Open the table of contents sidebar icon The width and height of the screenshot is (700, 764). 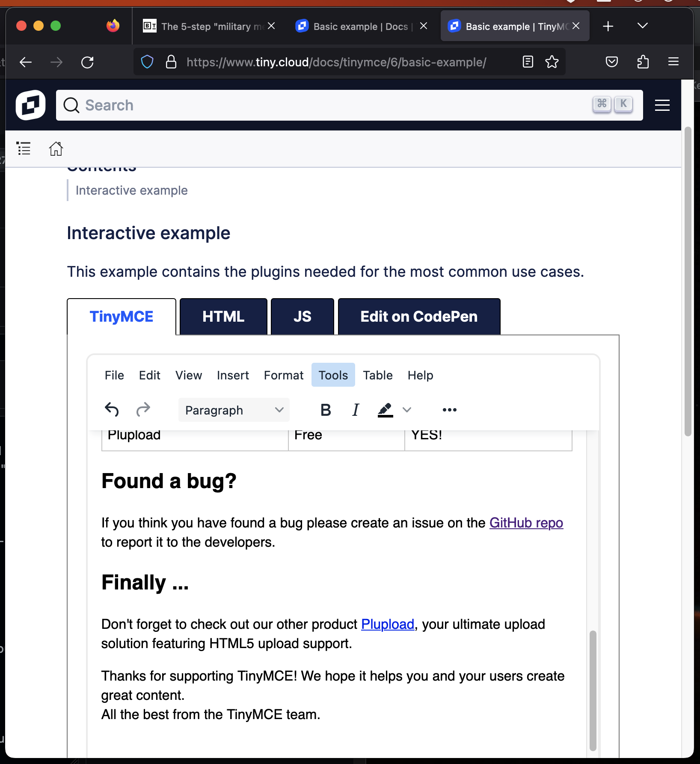24,148
